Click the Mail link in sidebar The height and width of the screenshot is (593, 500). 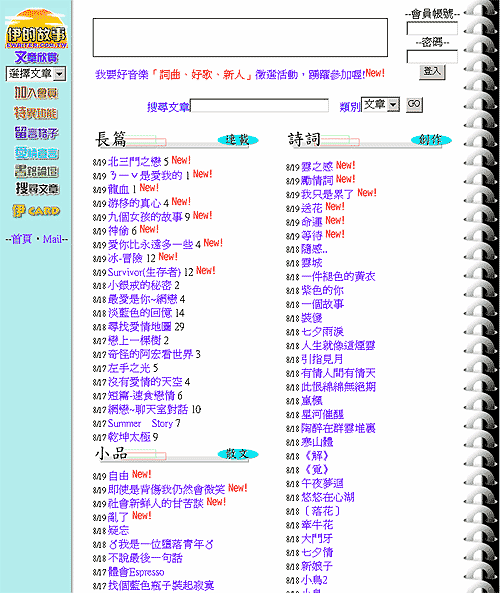52,239
